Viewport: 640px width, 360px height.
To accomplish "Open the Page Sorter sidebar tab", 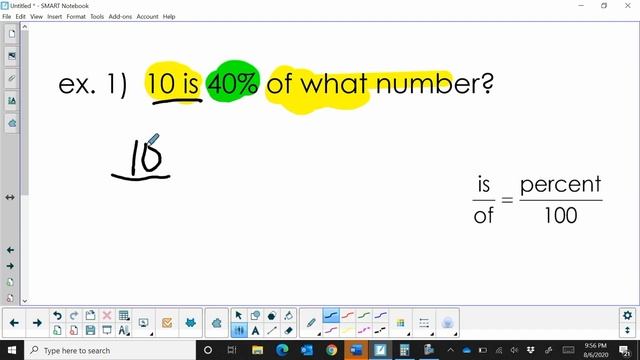I will point(11,34).
